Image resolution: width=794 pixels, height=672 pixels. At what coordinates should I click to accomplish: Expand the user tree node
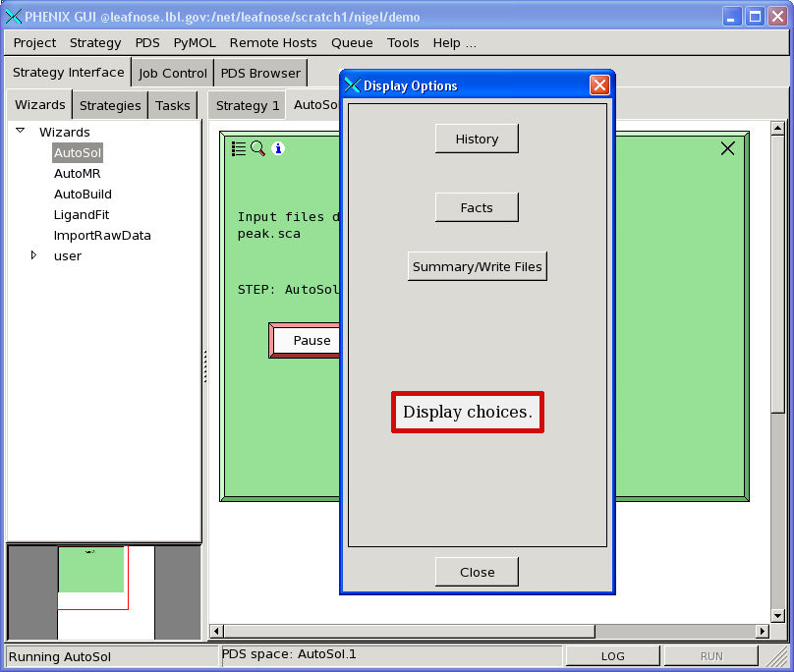[33, 255]
